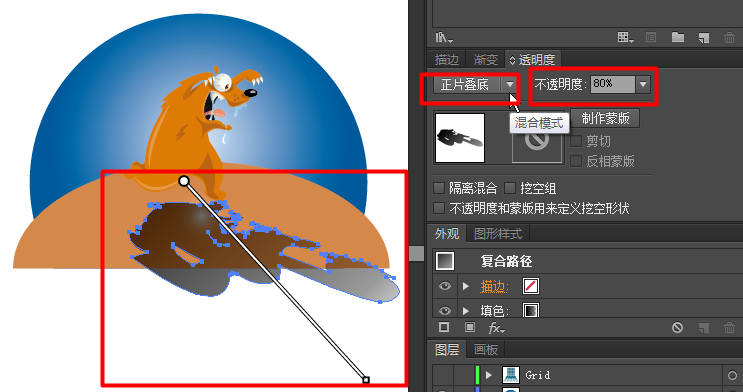This screenshot has height=392, width=743.
Task: Add a new fill in Appearance panel
Action: (x=470, y=328)
